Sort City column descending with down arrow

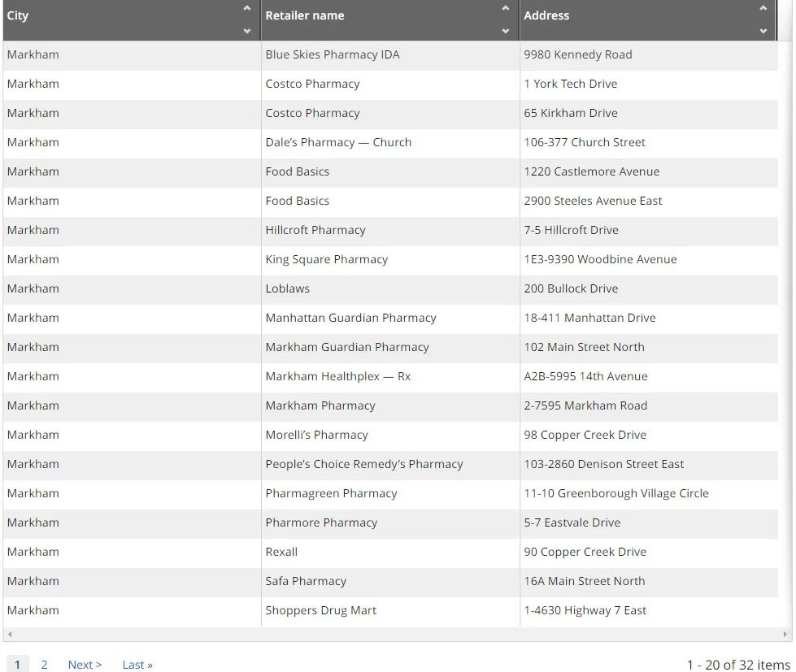pyautogui.click(x=246, y=31)
